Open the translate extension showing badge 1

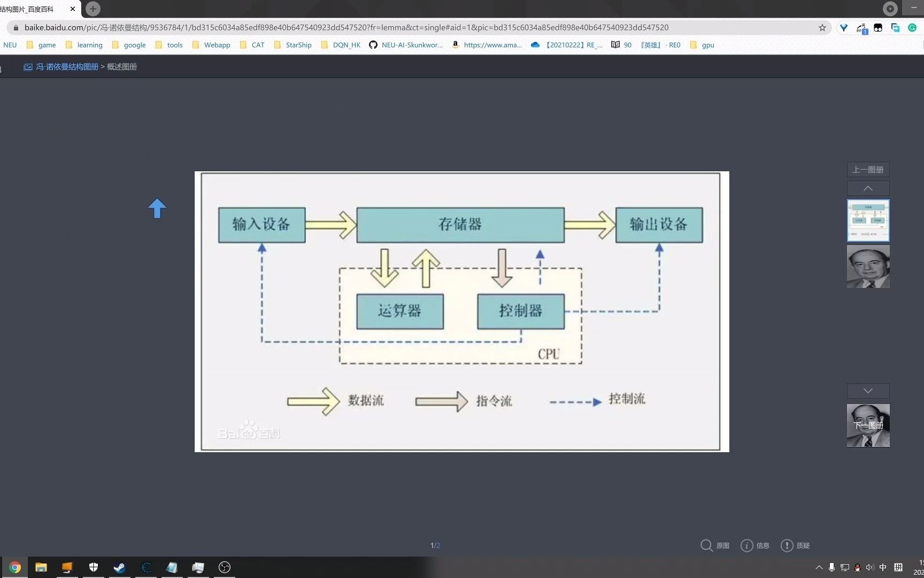861,27
